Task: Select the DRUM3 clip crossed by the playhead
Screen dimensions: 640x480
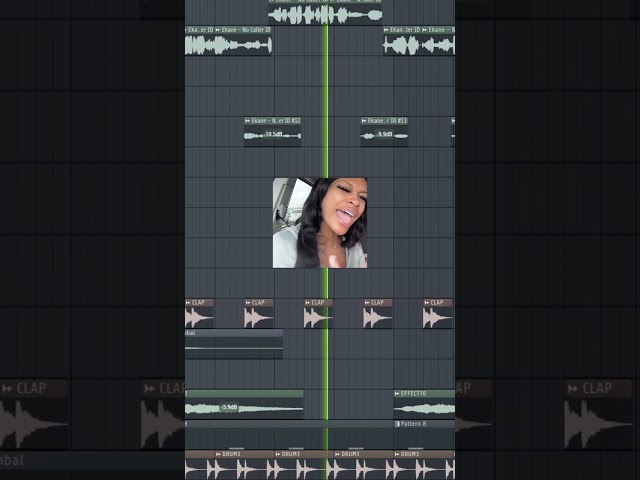Action: click(x=303, y=465)
